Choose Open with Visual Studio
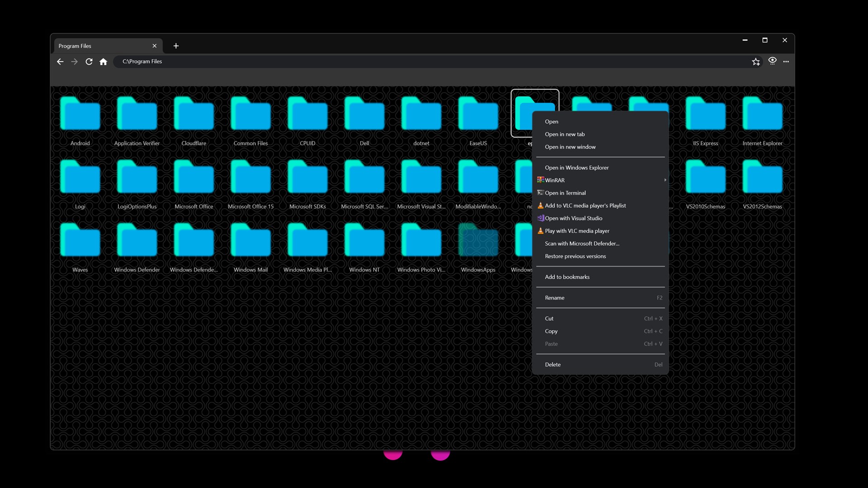Image resolution: width=868 pixels, height=488 pixels. point(573,218)
